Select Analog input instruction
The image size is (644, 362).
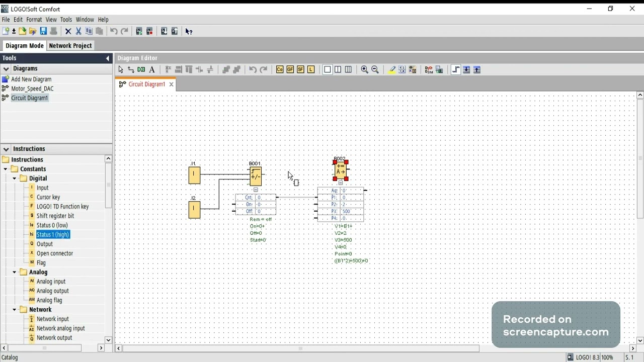(x=51, y=282)
